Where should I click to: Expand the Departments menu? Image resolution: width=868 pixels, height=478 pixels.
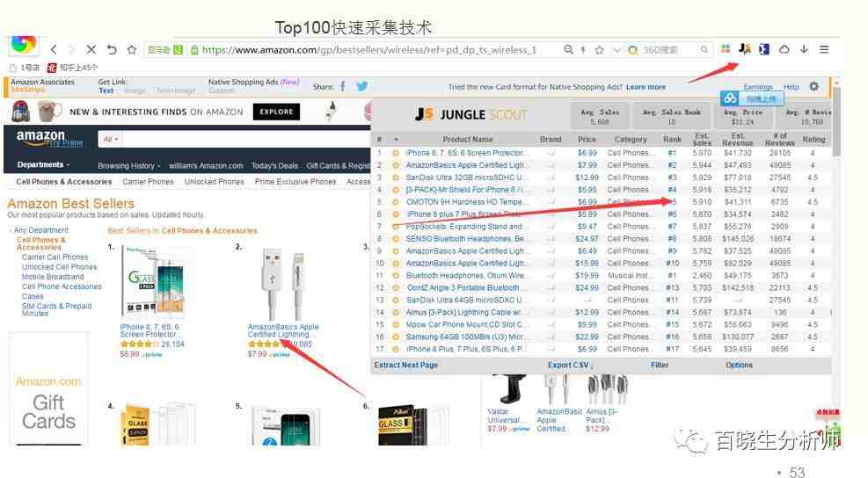pos(43,165)
